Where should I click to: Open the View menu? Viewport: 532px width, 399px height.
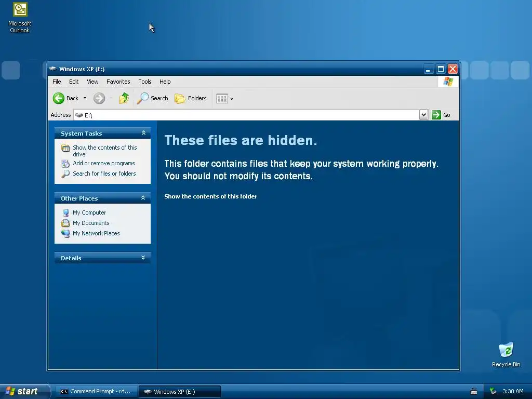pos(92,82)
